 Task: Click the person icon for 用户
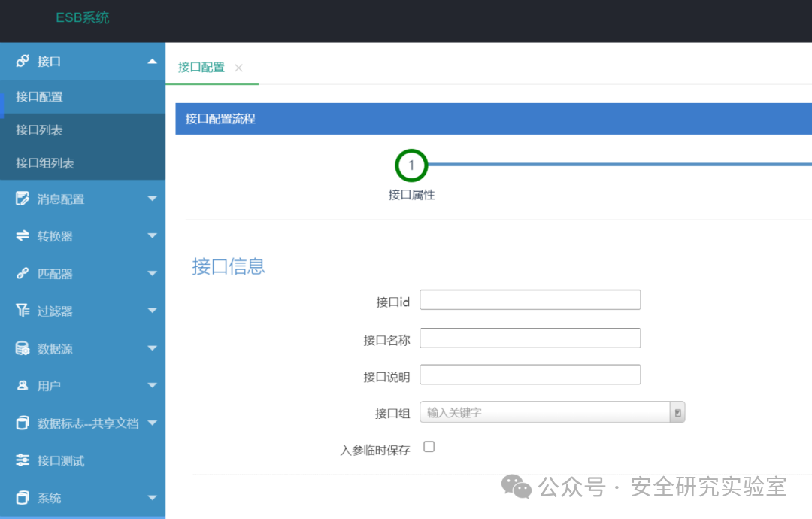point(23,385)
